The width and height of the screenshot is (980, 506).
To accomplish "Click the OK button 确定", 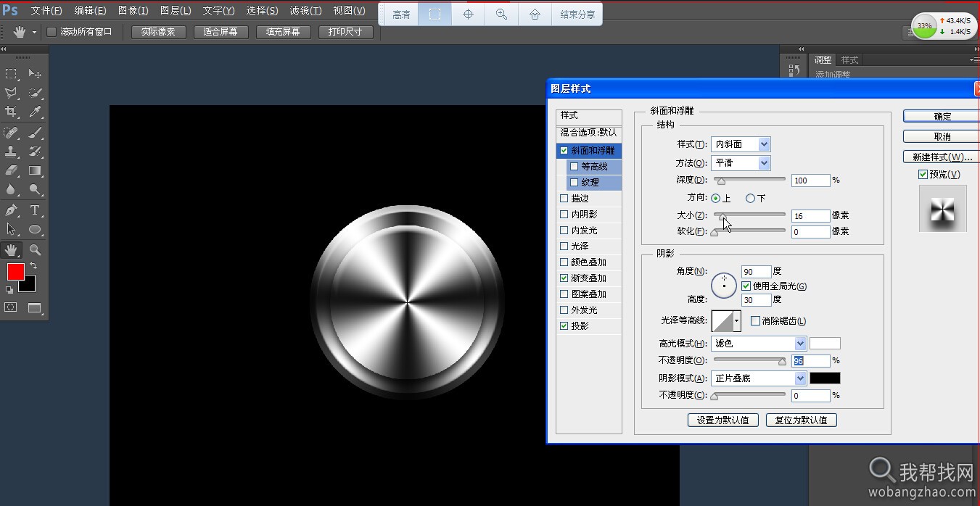I will pos(942,116).
